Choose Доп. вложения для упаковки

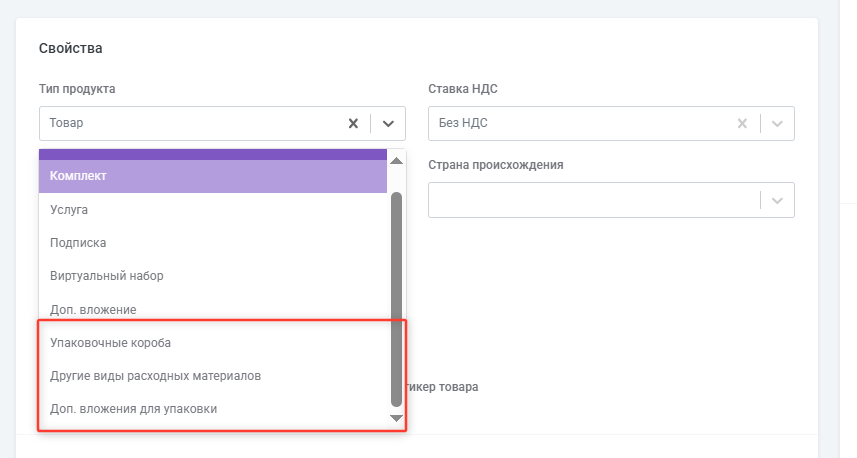(x=212, y=409)
